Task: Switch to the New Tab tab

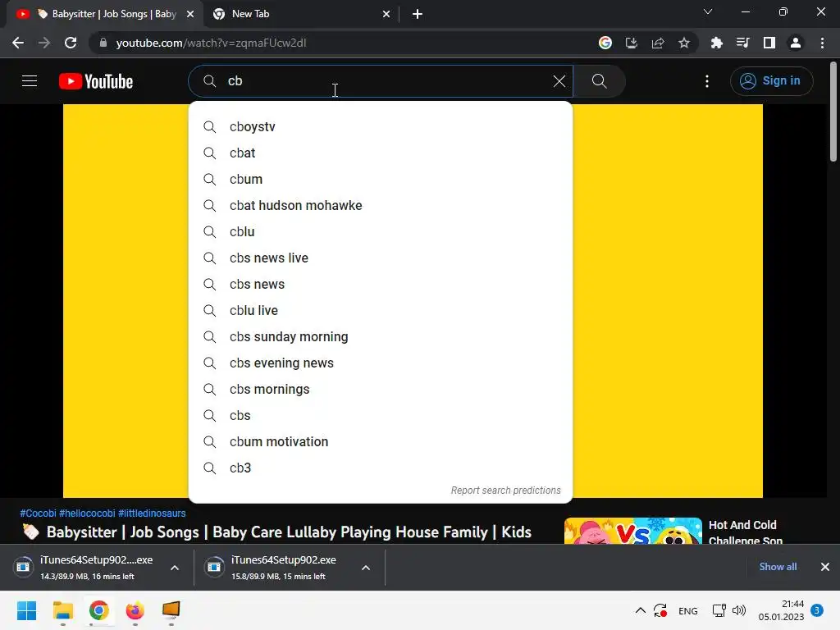Action: click(x=299, y=14)
